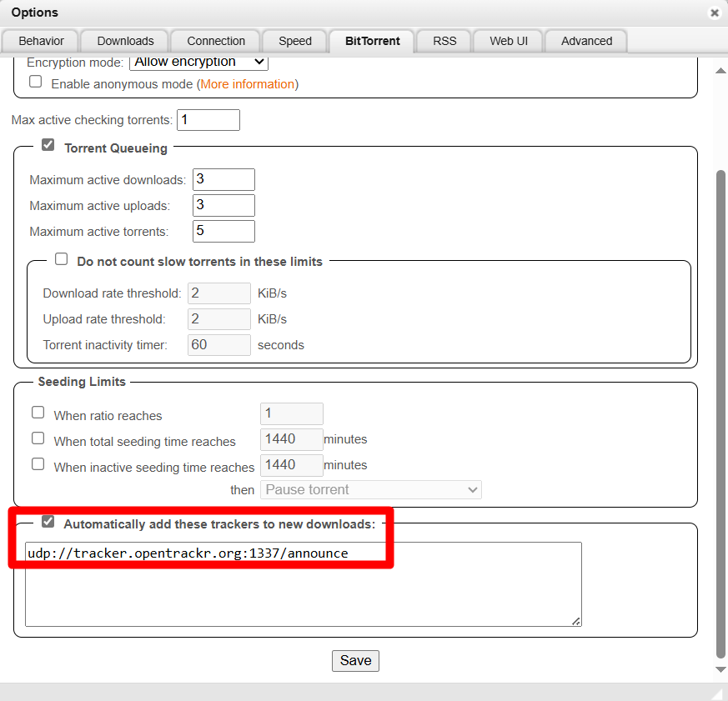The image size is (728, 701).
Task: Enable When total seeding time reaches checkbox
Action: (x=38, y=438)
